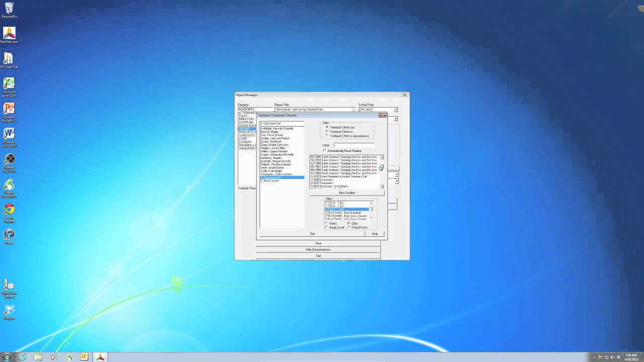Screen dimensions: 644x362
Task: Select ACADEMICS in Category list
Action: point(247,109)
